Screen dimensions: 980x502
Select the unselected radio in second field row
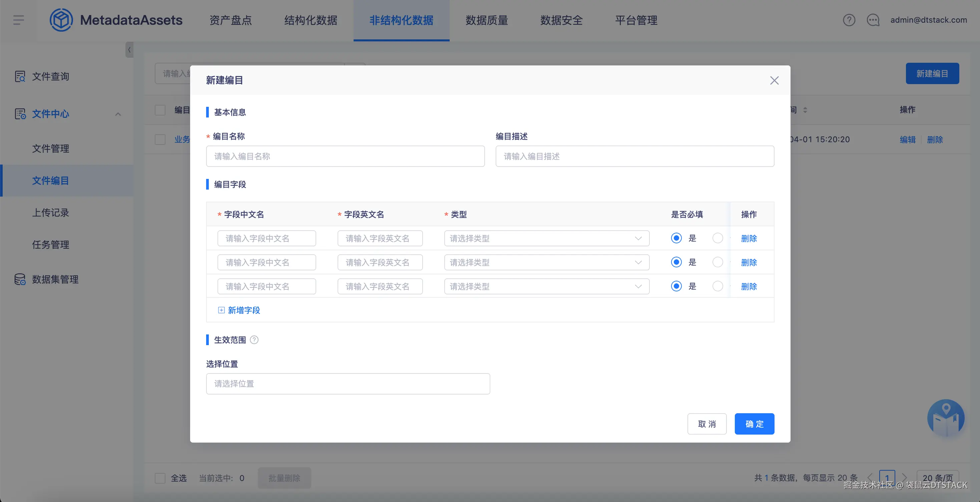[717, 262]
